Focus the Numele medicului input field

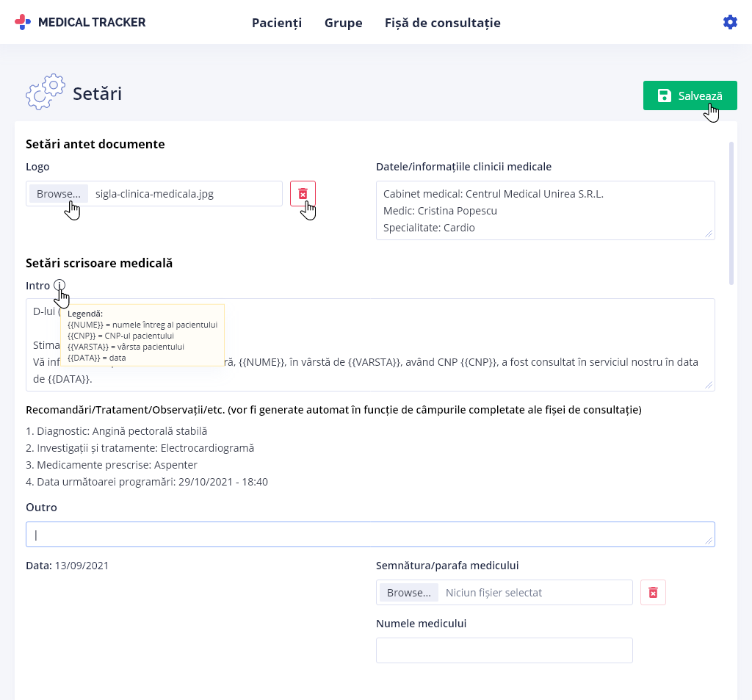pos(504,651)
